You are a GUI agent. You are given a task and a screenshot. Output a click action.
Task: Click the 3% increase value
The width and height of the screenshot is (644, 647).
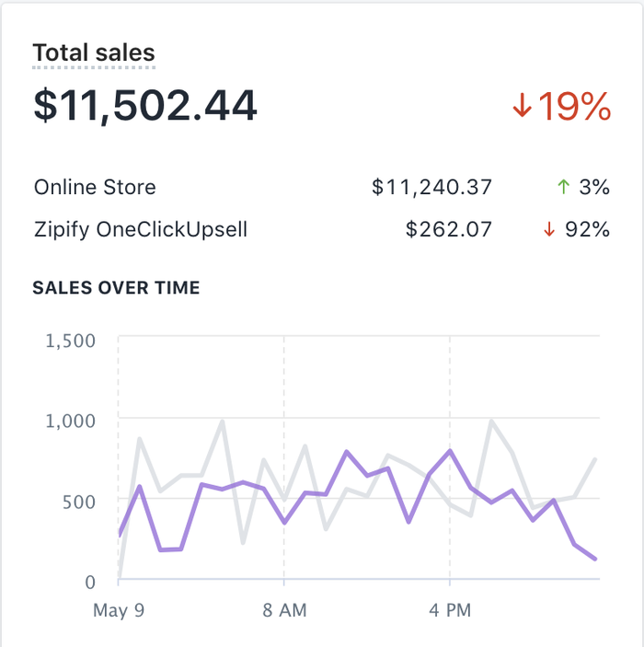(x=594, y=188)
